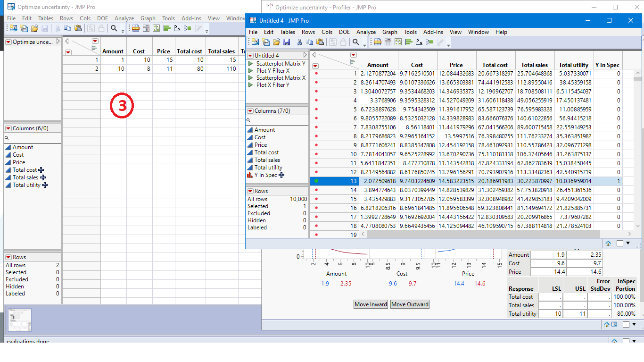Open the Analyze menu
Viewport: 644px width, 362px height.
pyautogui.click(x=366, y=32)
